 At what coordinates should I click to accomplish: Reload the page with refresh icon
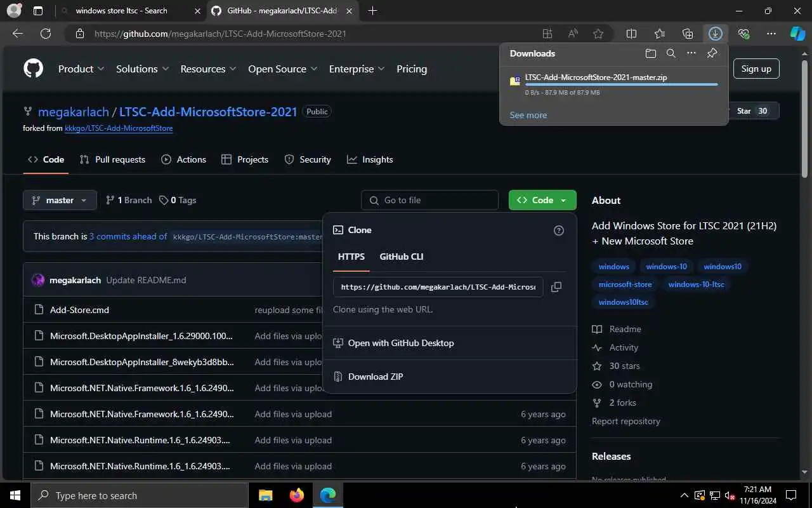[46, 34]
